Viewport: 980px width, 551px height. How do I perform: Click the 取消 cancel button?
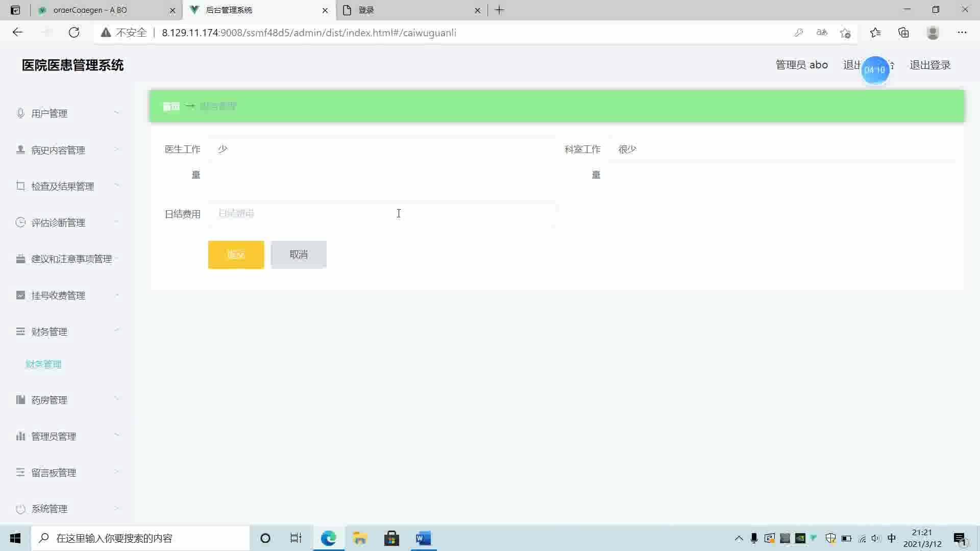tap(299, 255)
